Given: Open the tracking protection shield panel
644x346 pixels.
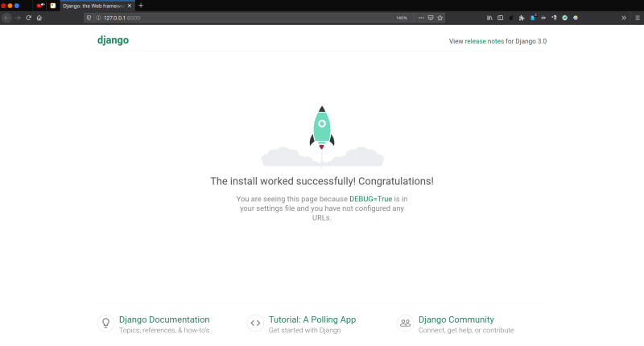Looking at the screenshot, I should pyautogui.click(x=89, y=18).
